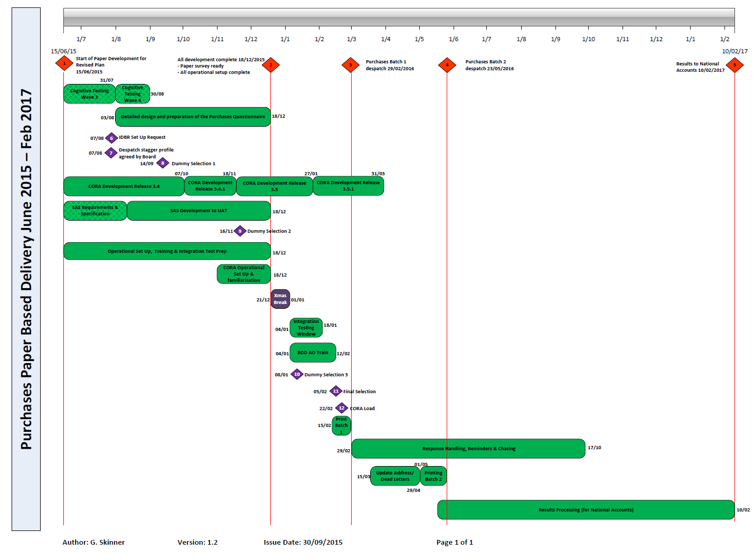Click the Results Processing for National Accounts bar
The width and height of the screenshot is (754, 560).
(586, 510)
